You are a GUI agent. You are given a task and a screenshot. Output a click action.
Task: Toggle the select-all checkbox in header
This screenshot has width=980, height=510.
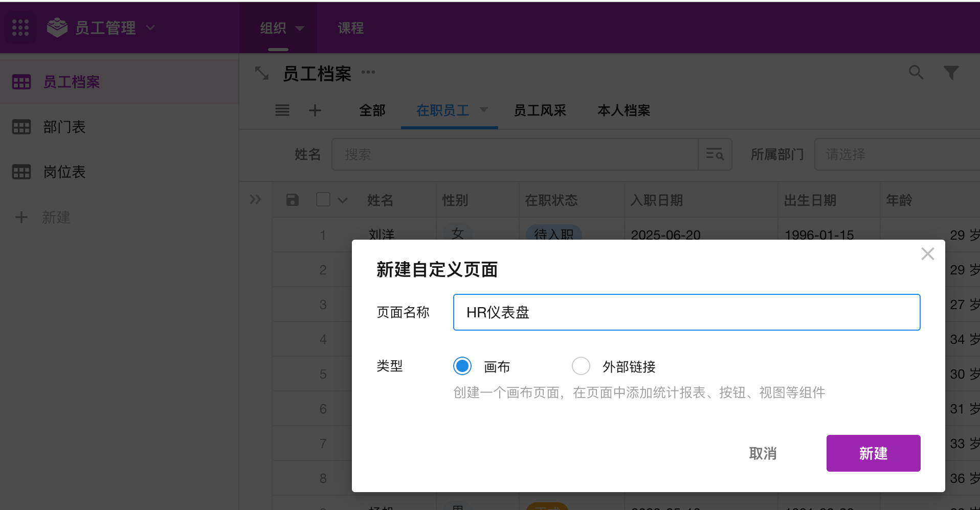click(x=323, y=199)
